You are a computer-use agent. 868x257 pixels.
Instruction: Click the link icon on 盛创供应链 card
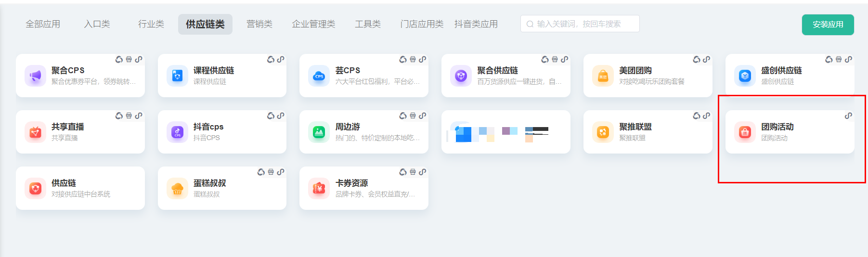848,60
